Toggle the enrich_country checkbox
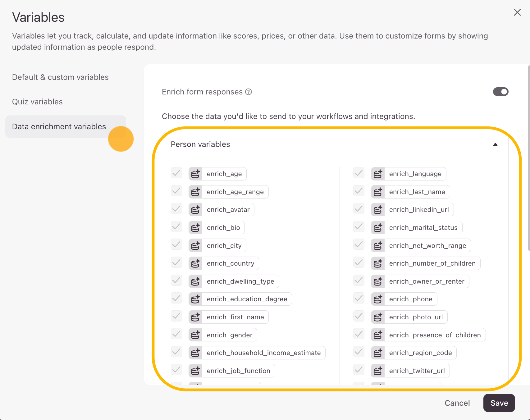Viewport: 530px width, 420px height. (x=176, y=263)
